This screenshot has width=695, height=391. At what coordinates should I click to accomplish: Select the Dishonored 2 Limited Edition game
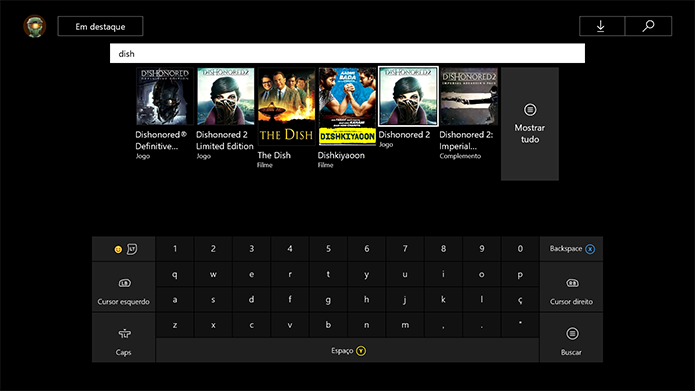225,113
